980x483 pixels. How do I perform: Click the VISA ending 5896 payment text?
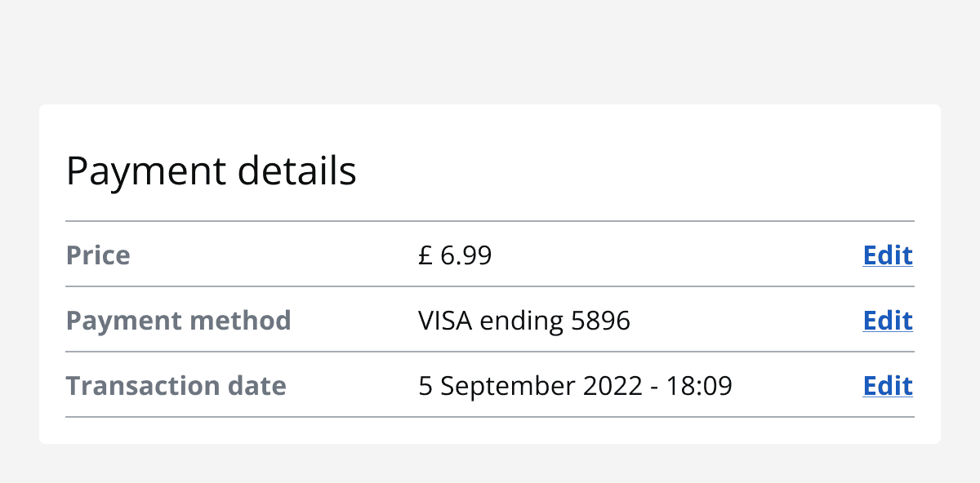pos(524,321)
